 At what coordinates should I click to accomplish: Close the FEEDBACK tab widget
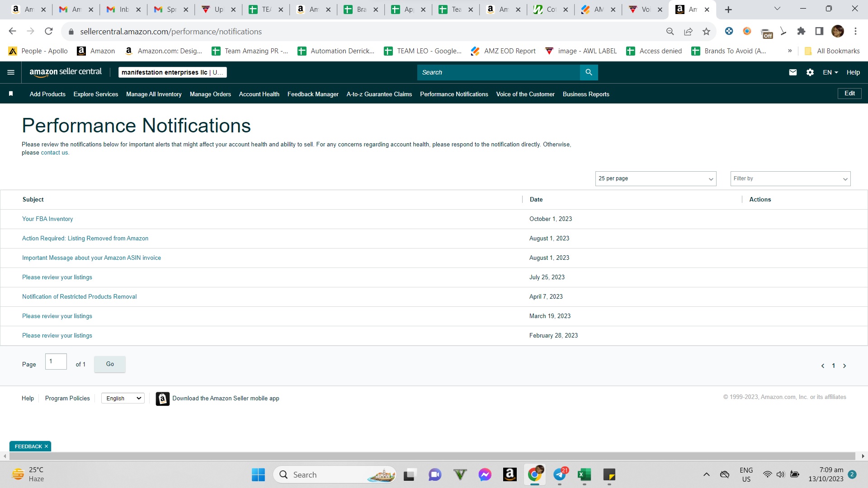click(x=46, y=446)
